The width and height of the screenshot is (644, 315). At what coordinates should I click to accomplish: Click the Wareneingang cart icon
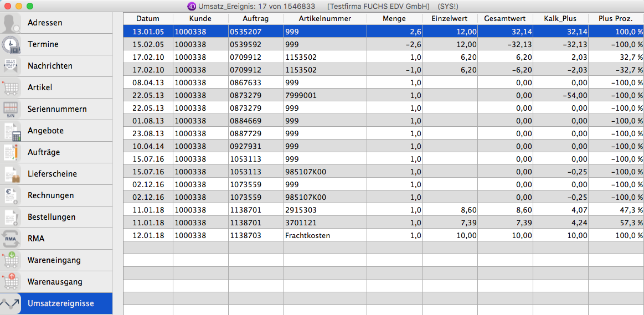[x=11, y=261]
